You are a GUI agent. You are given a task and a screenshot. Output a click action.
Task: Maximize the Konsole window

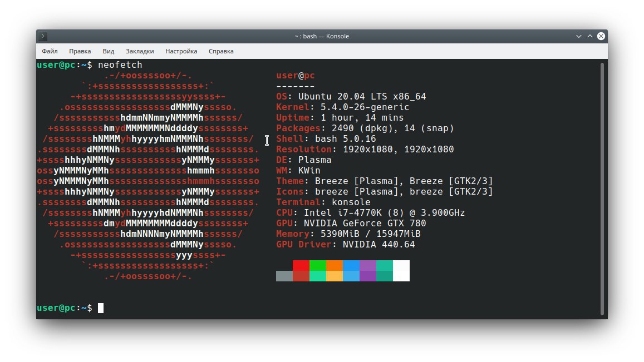(x=590, y=36)
